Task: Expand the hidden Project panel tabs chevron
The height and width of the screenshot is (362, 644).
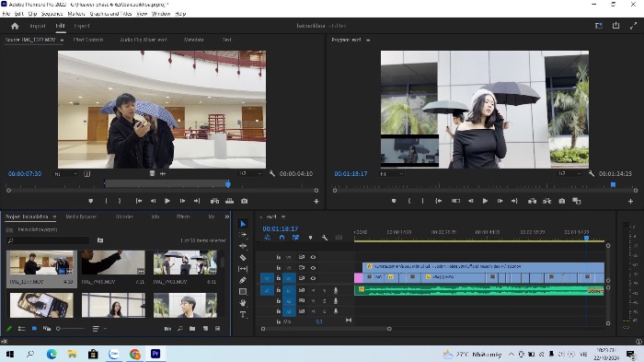Action: (x=226, y=216)
